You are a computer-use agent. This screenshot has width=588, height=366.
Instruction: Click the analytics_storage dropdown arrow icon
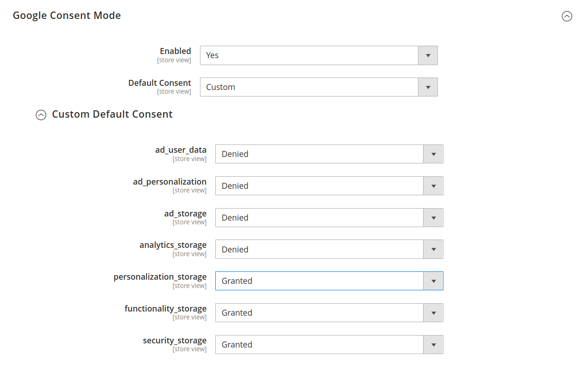pyautogui.click(x=433, y=249)
